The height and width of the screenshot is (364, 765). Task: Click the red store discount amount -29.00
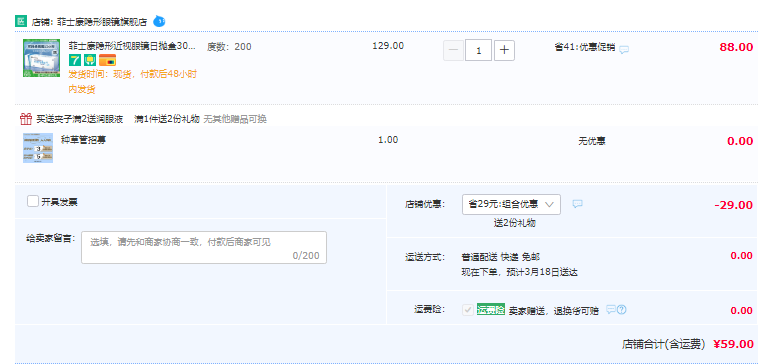click(x=734, y=205)
